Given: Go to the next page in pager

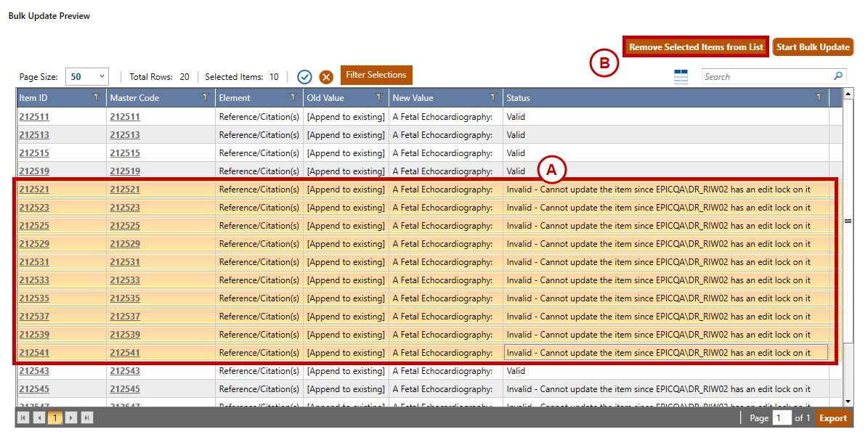Looking at the screenshot, I should pos(71,418).
